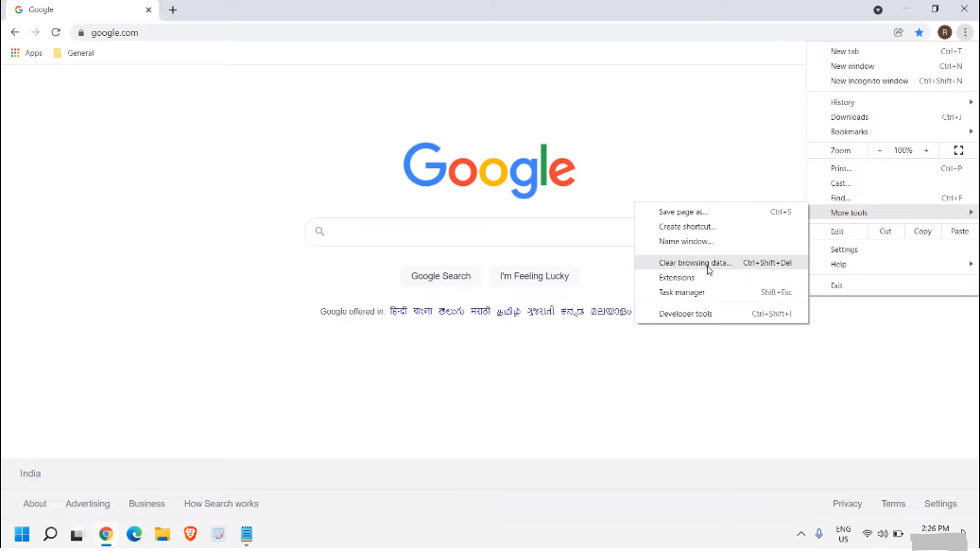Click the fullscreen icon in Zoom row

coord(958,150)
